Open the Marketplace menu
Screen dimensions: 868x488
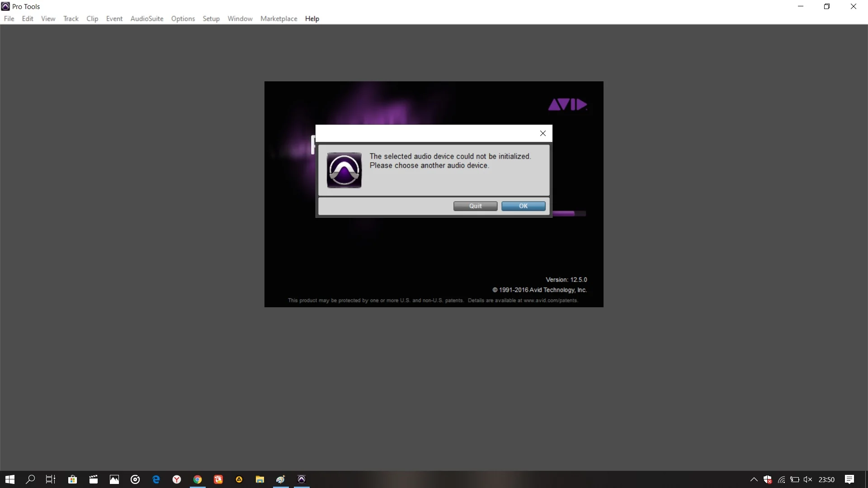click(278, 19)
